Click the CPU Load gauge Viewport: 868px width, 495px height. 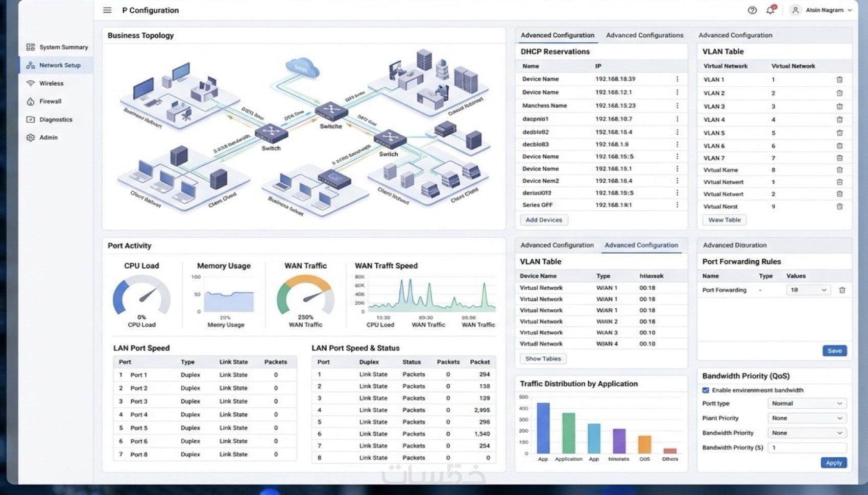tap(141, 295)
